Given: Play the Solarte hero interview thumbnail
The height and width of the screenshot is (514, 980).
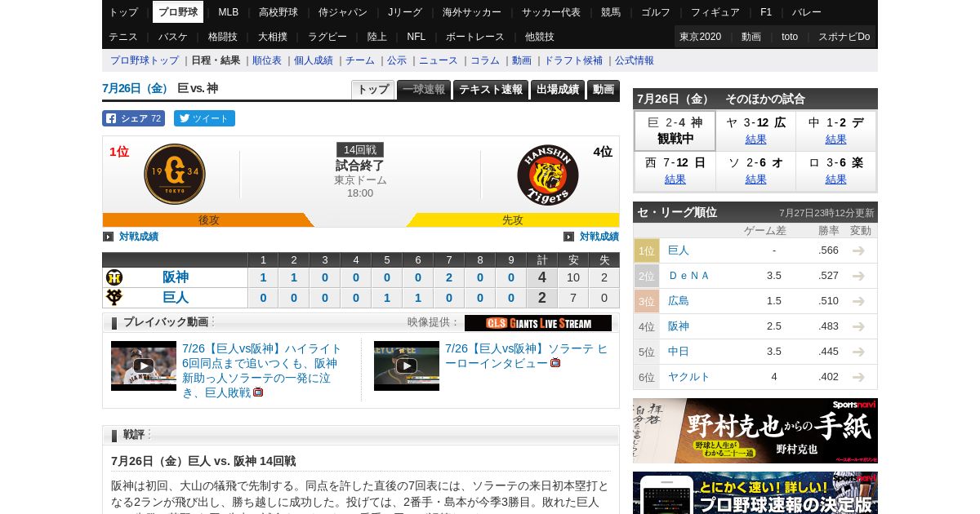Looking at the screenshot, I should click(x=407, y=366).
